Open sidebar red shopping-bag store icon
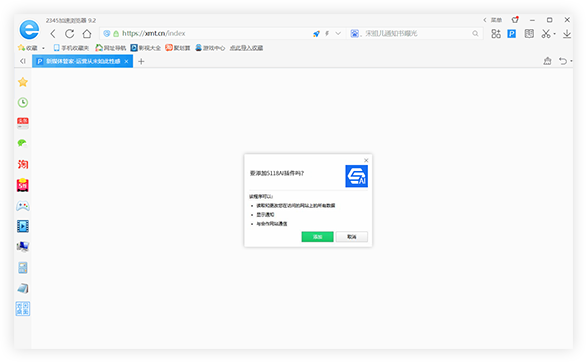 click(x=23, y=185)
